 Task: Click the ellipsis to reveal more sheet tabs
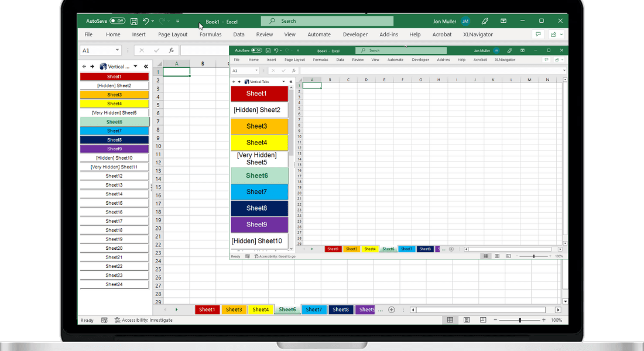(380, 309)
